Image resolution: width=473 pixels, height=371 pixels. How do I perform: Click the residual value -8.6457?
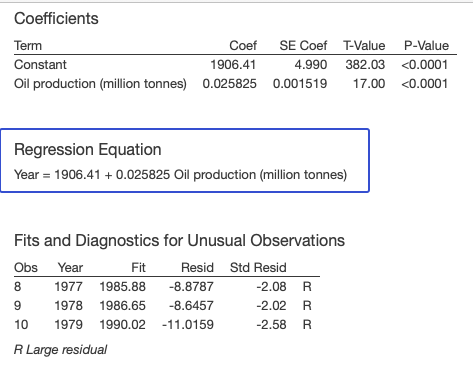191,306
